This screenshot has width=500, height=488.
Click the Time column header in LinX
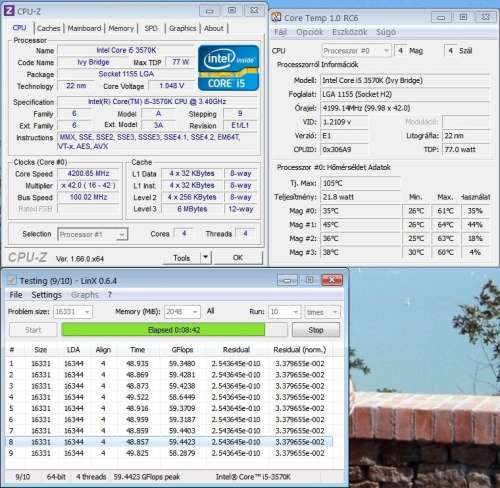(x=138, y=350)
